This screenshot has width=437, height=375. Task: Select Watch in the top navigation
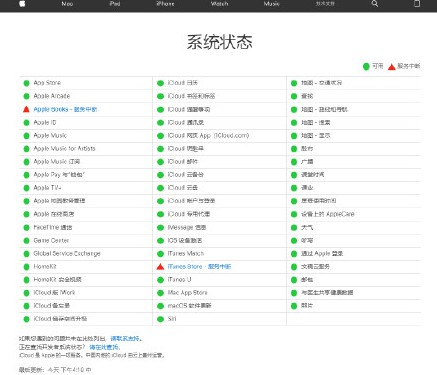219,4
